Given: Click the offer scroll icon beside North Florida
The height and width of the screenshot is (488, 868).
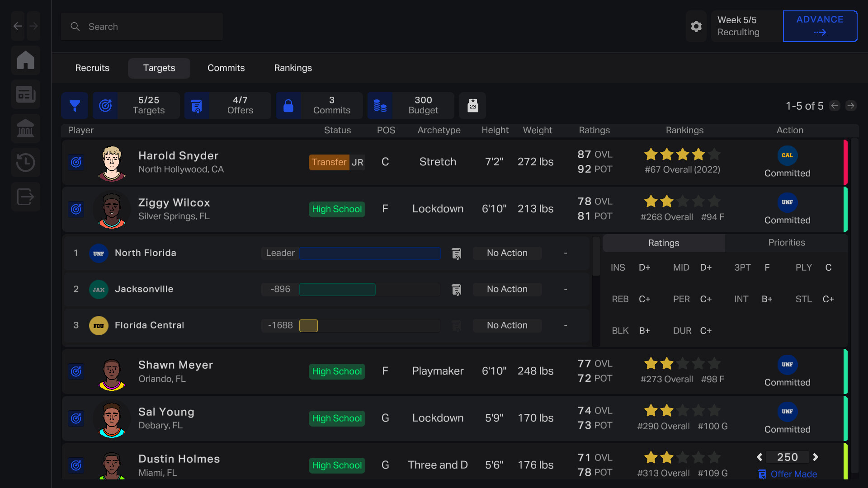Looking at the screenshot, I should [457, 253].
